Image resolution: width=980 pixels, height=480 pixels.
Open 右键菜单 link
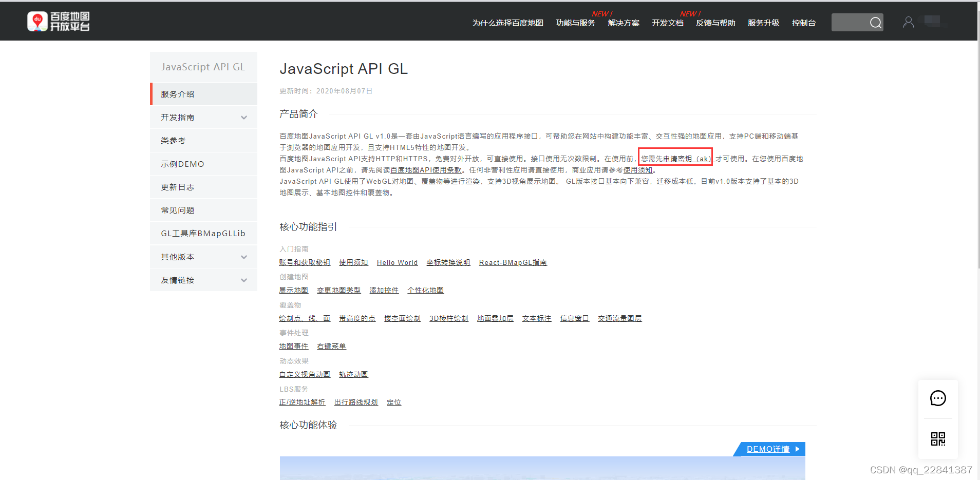tap(331, 346)
